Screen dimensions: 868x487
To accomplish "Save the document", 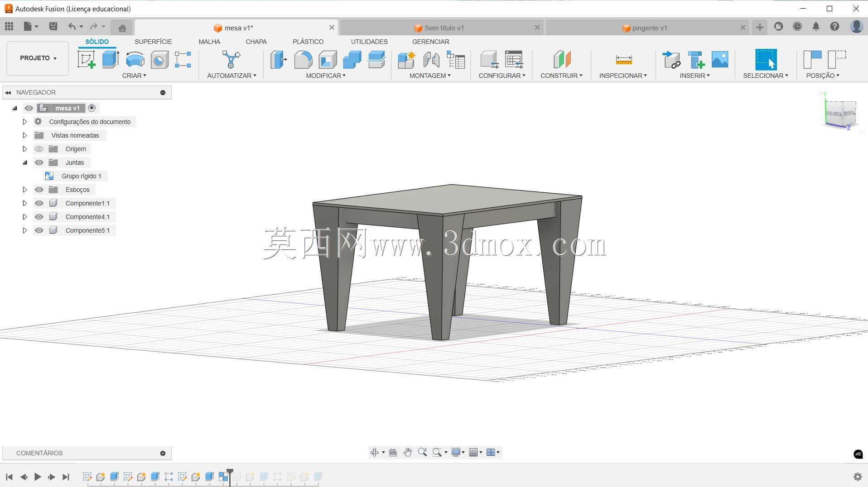I will tap(53, 26).
